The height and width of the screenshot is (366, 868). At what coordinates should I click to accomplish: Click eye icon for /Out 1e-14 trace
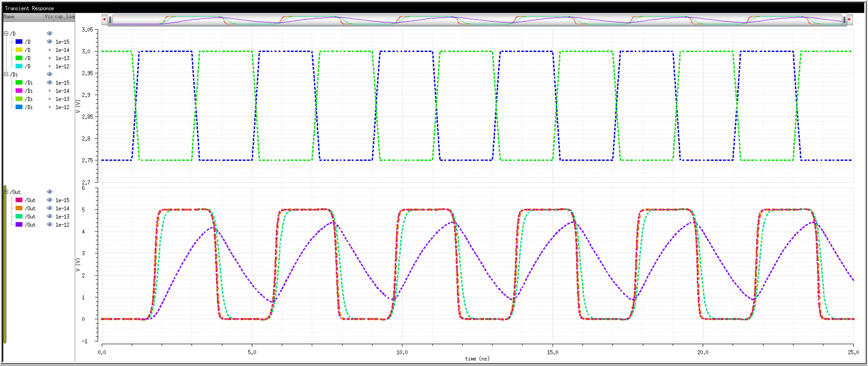(x=50, y=208)
